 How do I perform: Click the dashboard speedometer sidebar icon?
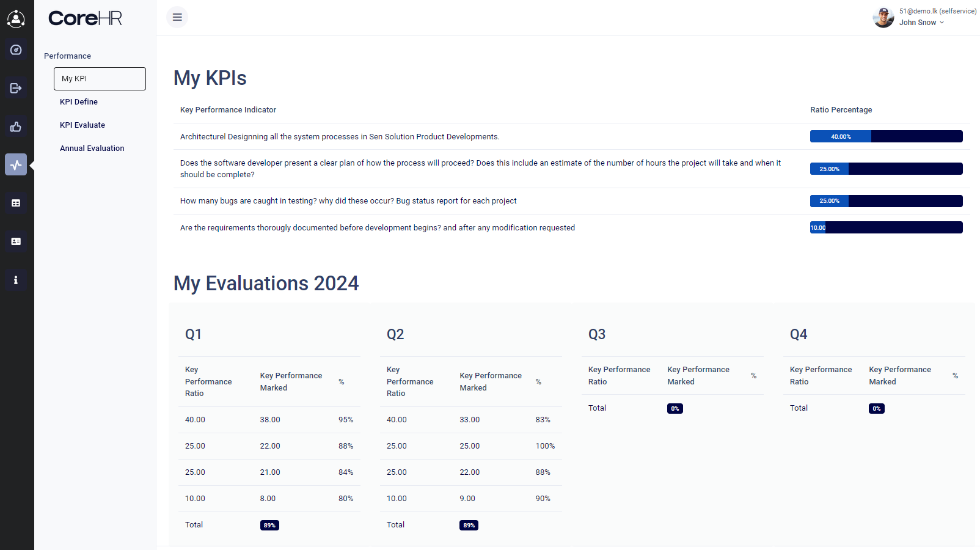16,50
